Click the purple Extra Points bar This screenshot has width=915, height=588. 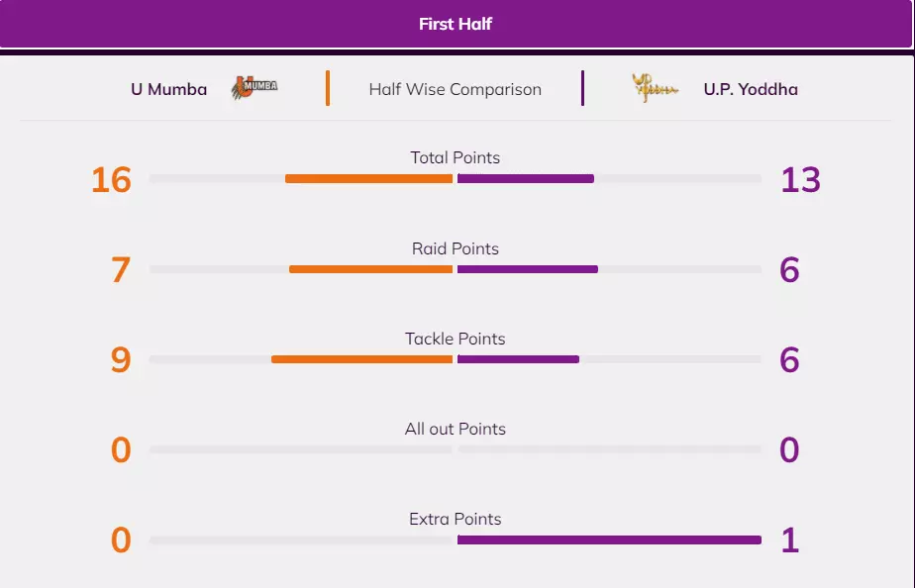click(x=609, y=539)
